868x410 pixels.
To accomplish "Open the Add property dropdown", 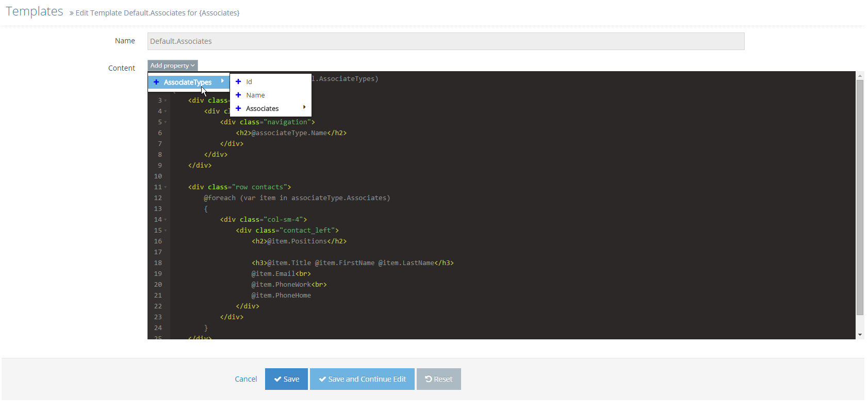I will (x=172, y=65).
